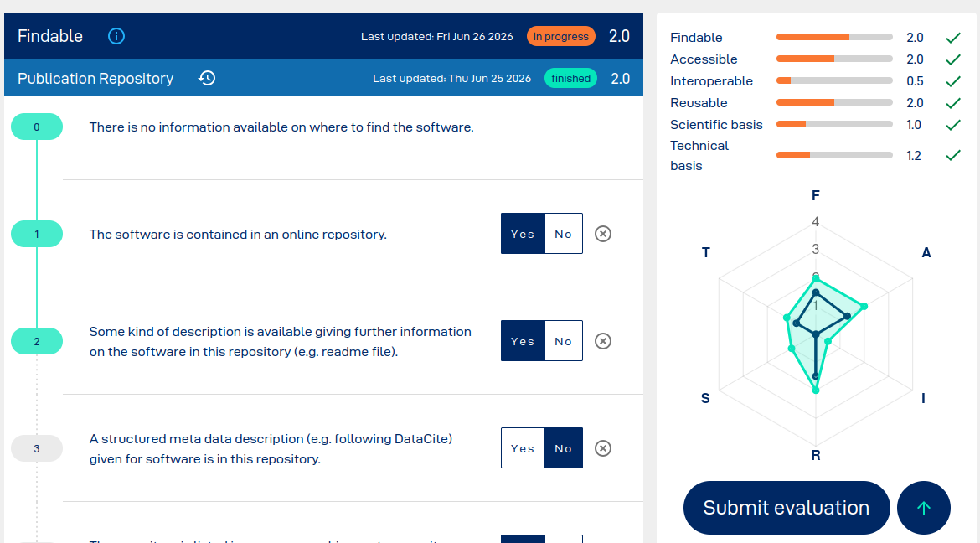Collapse the Findable section header
The height and width of the screenshot is (543, 980).
coord(324,36)
